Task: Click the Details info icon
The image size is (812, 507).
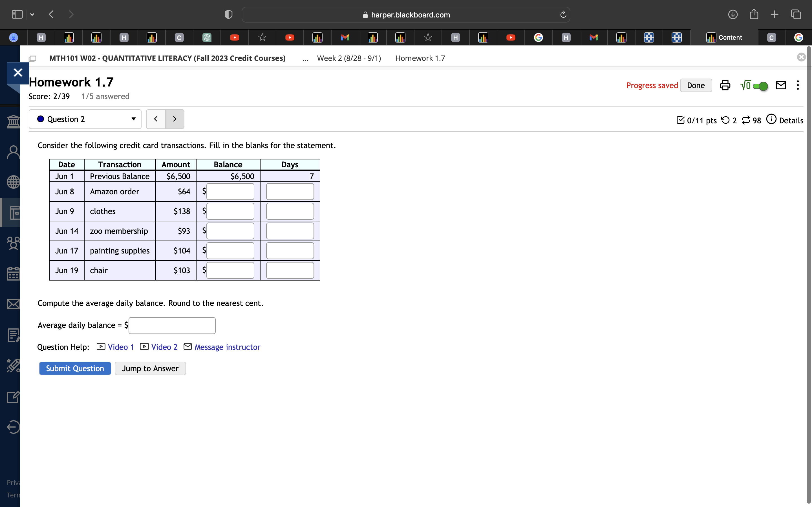Action: point(771,119)
